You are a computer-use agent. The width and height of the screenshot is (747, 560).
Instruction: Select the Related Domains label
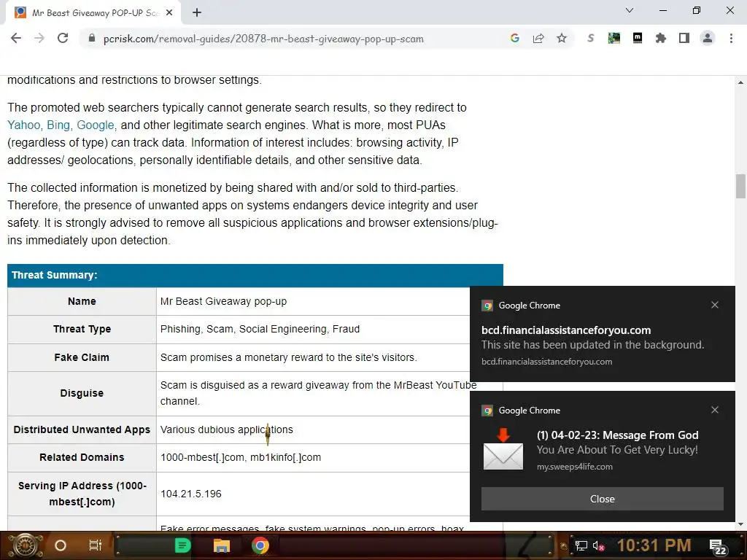point(82,457)
